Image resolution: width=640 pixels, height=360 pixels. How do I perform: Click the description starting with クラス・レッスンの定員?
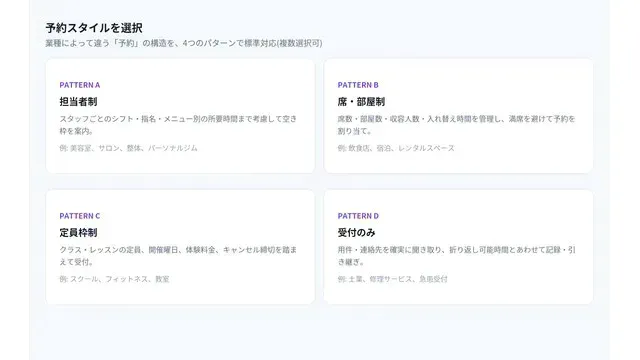(178, 256)
